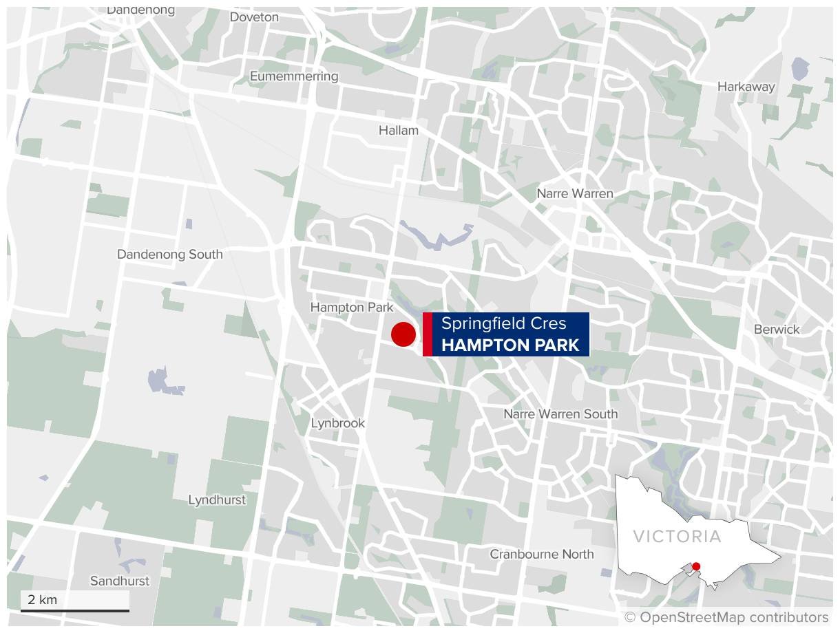Select the Lyndhurst suburb label
840x633 pixels.
217,500
